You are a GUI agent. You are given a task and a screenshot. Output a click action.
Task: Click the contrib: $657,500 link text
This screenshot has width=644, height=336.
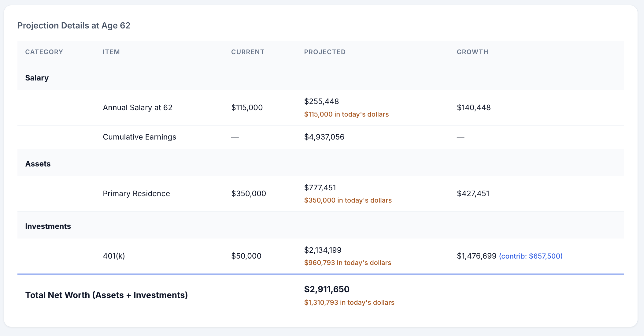click(x=531, y=256)
